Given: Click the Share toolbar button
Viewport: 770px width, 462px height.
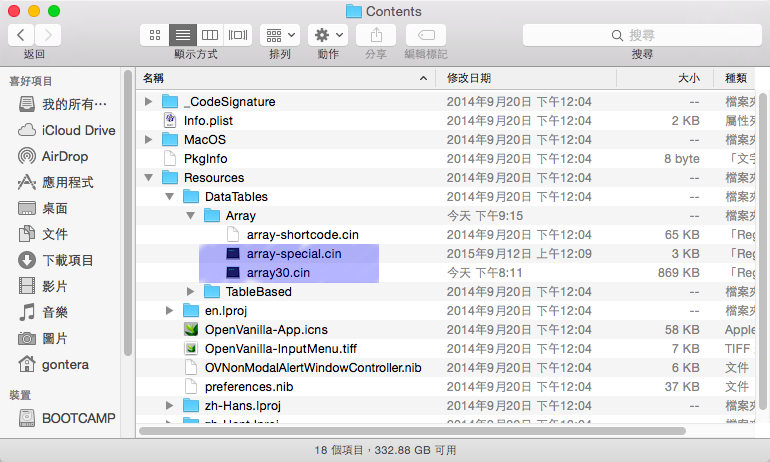Looking at the screenshot, I should click(x=376, y=35).
